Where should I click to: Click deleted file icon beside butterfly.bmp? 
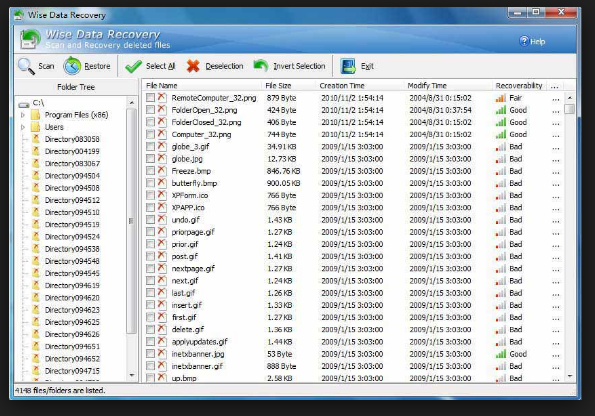[x=162, y=183]
